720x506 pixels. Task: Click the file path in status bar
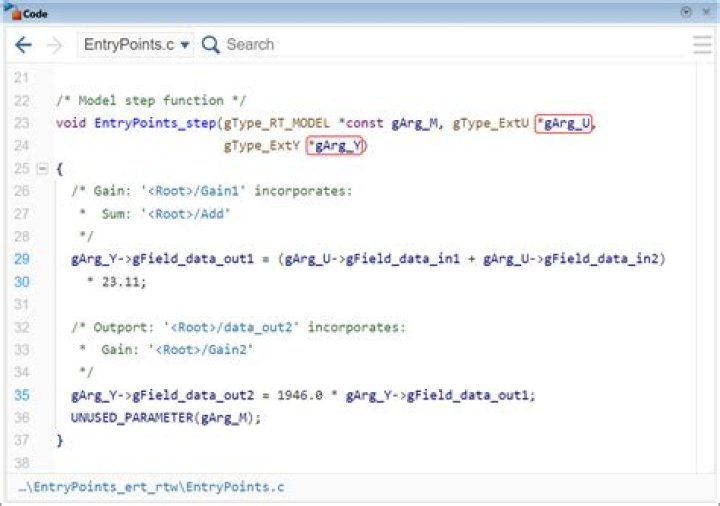pyautogui.click(x=151, y=487)
